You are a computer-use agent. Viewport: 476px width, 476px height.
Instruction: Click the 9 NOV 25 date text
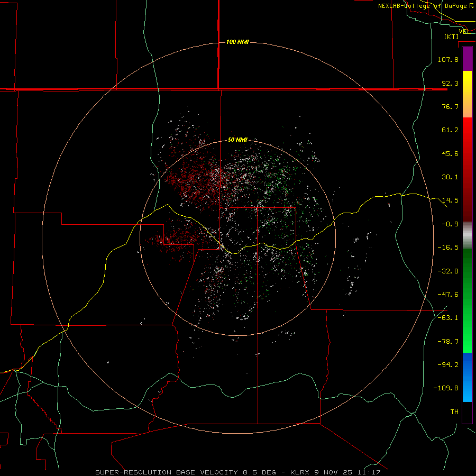(x=334, y=472)
